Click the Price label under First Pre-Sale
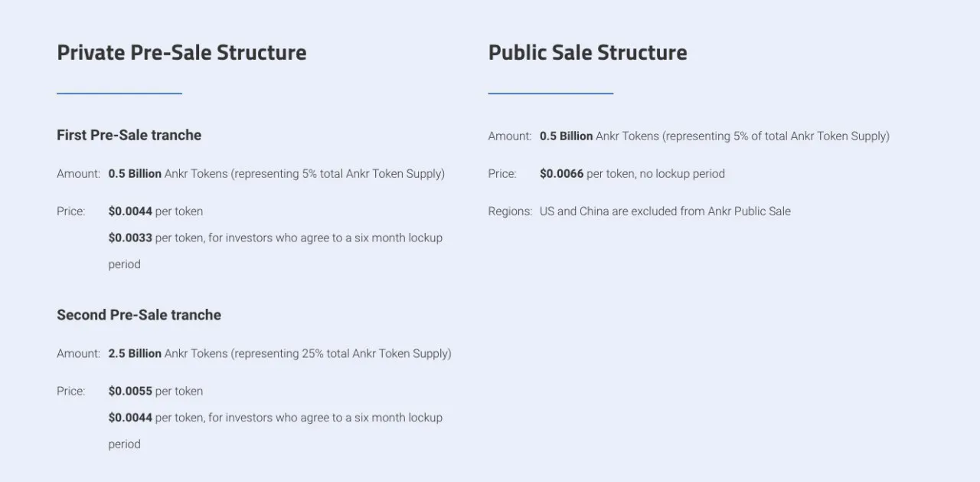 coord(70,211)
